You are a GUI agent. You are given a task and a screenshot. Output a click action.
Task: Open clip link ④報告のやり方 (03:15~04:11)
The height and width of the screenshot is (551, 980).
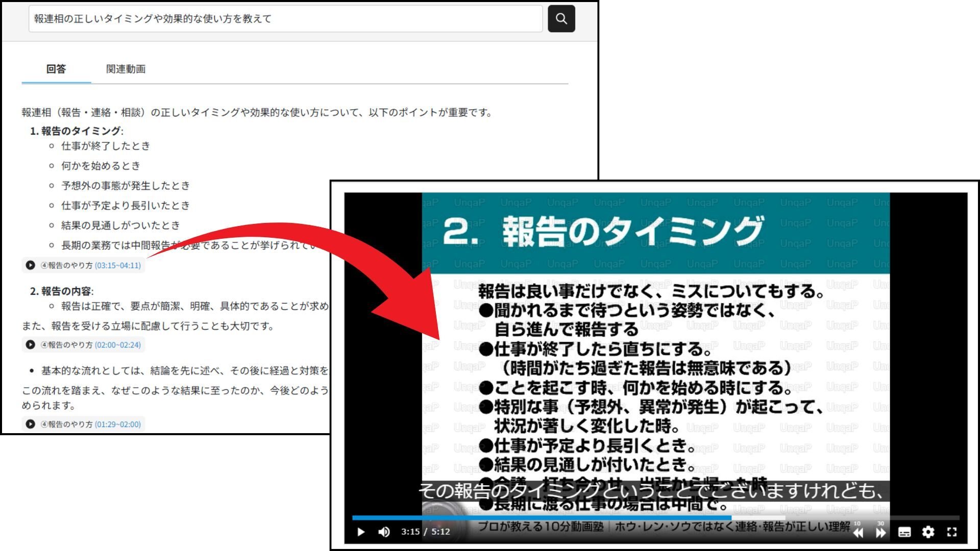point(91,265)
